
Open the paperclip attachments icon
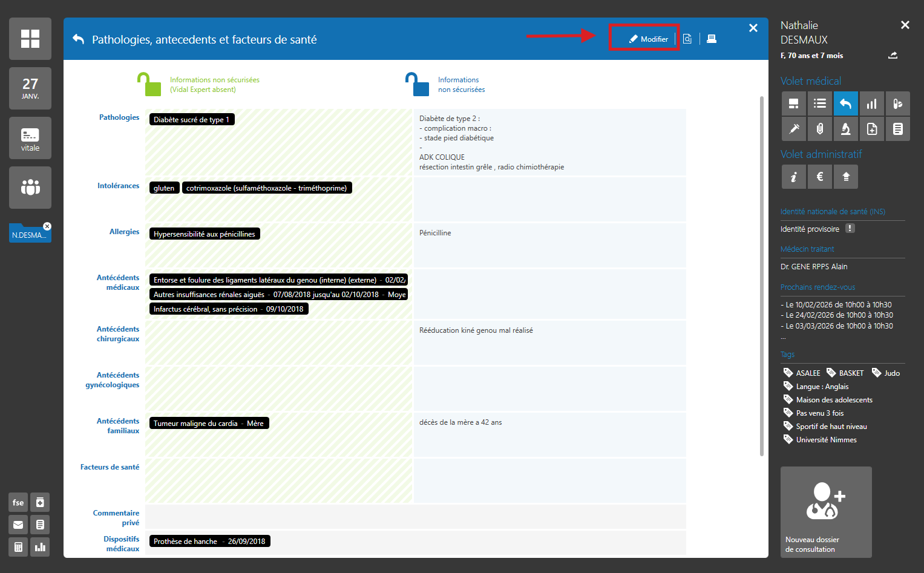click(820, 128)
